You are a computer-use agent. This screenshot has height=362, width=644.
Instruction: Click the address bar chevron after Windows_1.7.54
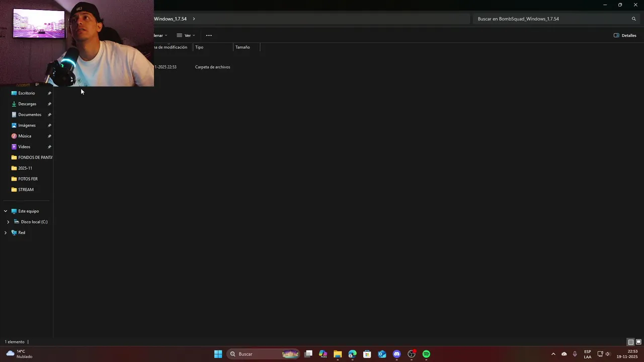(x=194, y=19)
